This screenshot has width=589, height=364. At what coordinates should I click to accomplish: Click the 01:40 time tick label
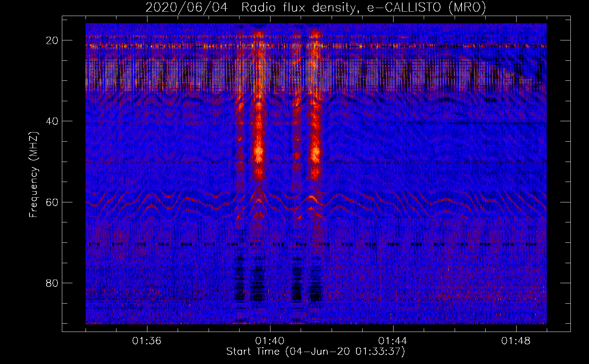pyautogui.click(x=270, y=341)
